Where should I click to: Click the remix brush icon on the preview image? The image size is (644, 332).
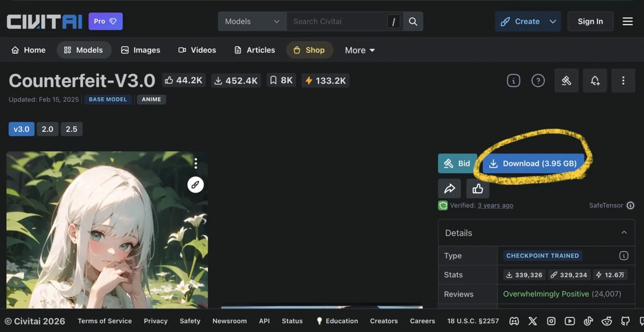pyautogui.click(x=196, y=185)
